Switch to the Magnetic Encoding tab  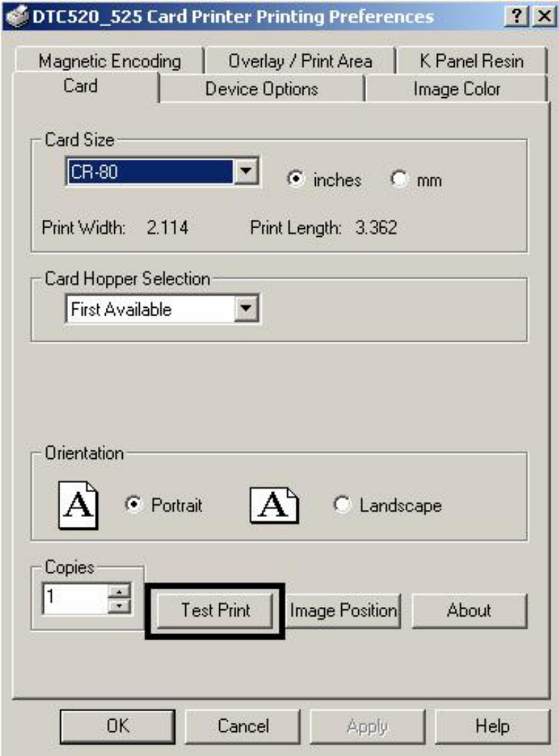pos(109,61)
